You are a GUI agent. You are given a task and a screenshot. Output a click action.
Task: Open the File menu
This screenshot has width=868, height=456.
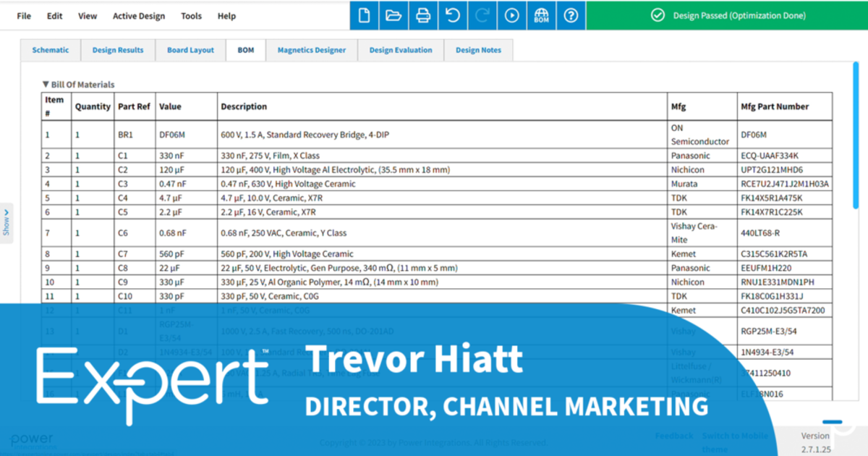pos(24,16)
